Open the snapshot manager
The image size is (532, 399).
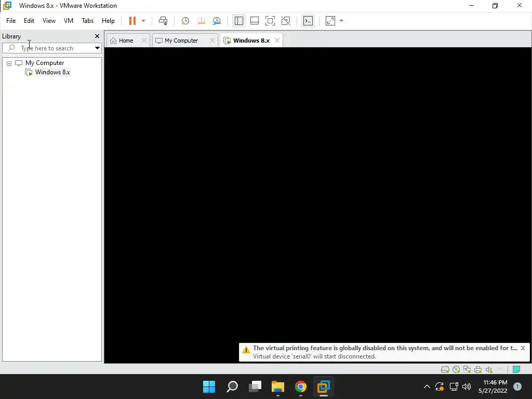[x=217, y=21]
